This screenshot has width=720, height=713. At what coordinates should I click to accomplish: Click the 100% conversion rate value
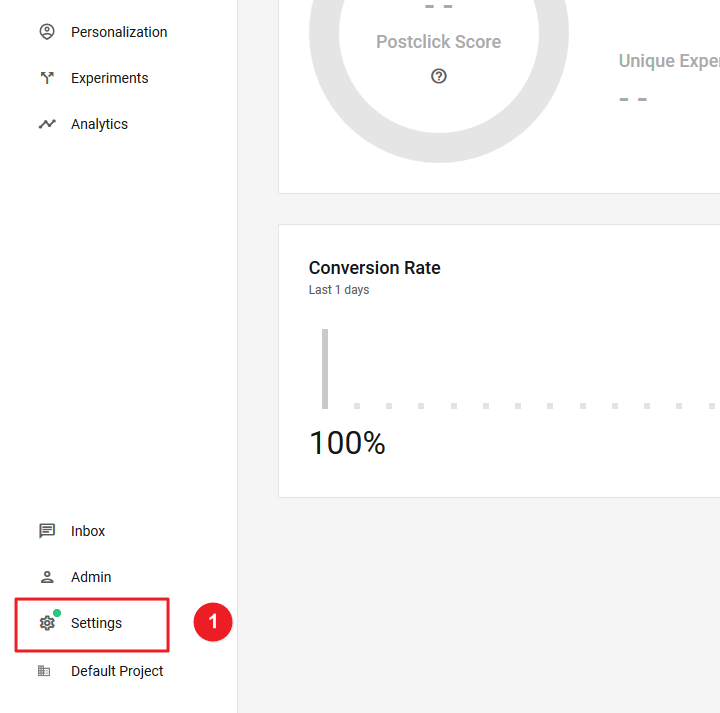(347, 443)
